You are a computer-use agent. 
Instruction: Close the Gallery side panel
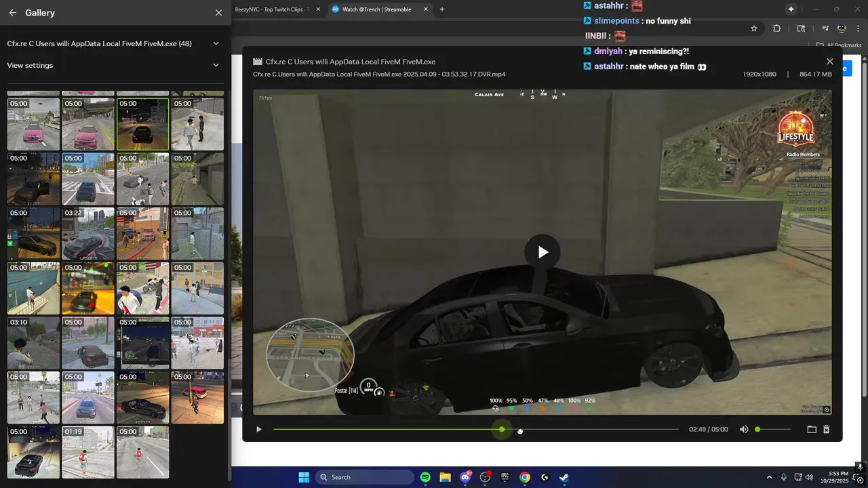218,13
